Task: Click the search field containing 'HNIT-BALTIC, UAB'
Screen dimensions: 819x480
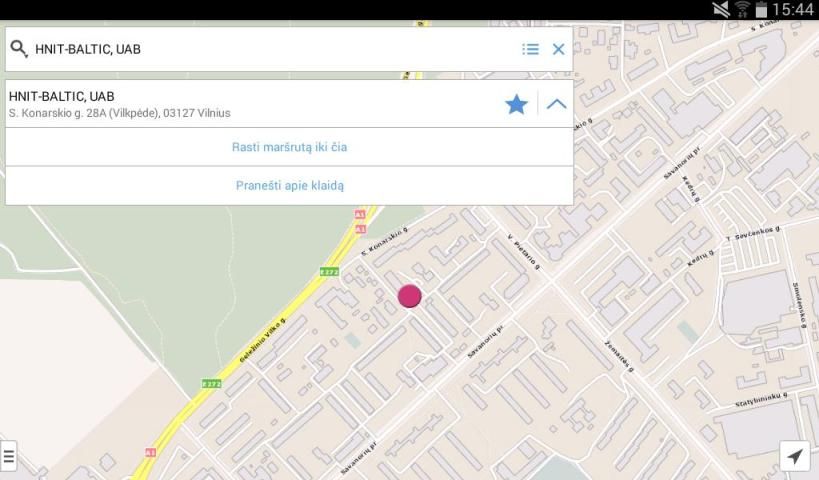Action: point(270,49)
